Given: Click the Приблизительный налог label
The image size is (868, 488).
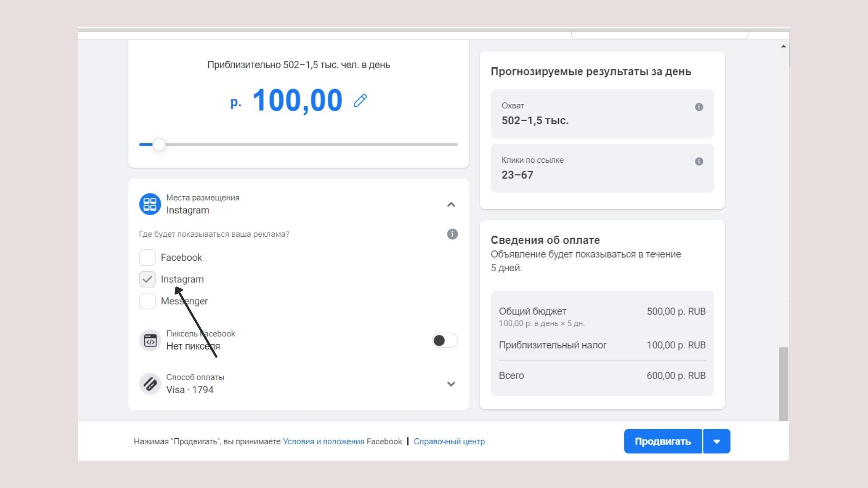Looking at the screenshot, I should [x=552, y=345].
